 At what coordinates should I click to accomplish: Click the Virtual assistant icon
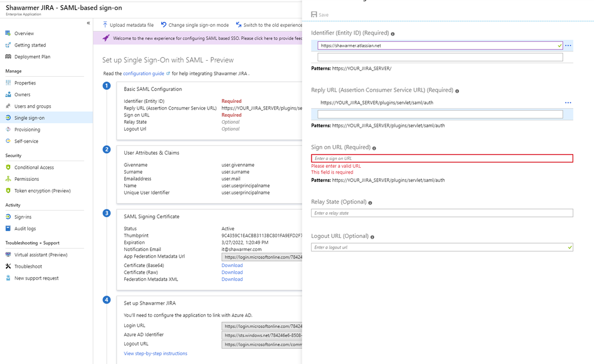8,255
